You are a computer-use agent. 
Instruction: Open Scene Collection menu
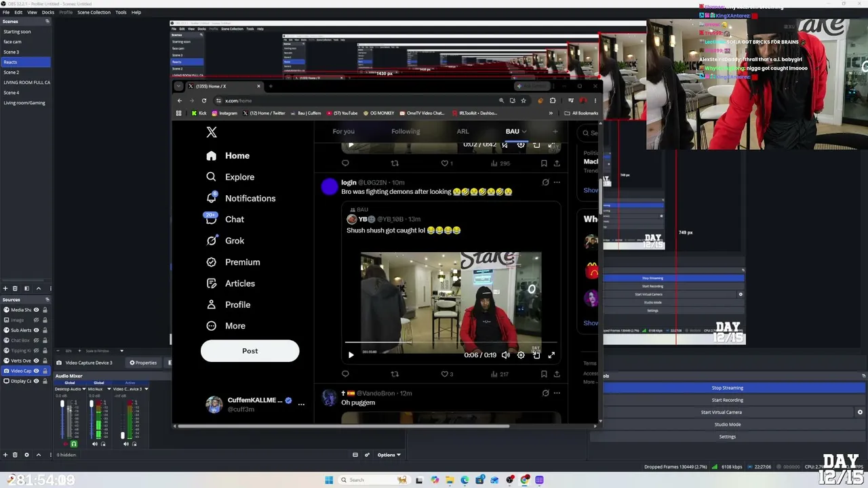tap(94, 12)
